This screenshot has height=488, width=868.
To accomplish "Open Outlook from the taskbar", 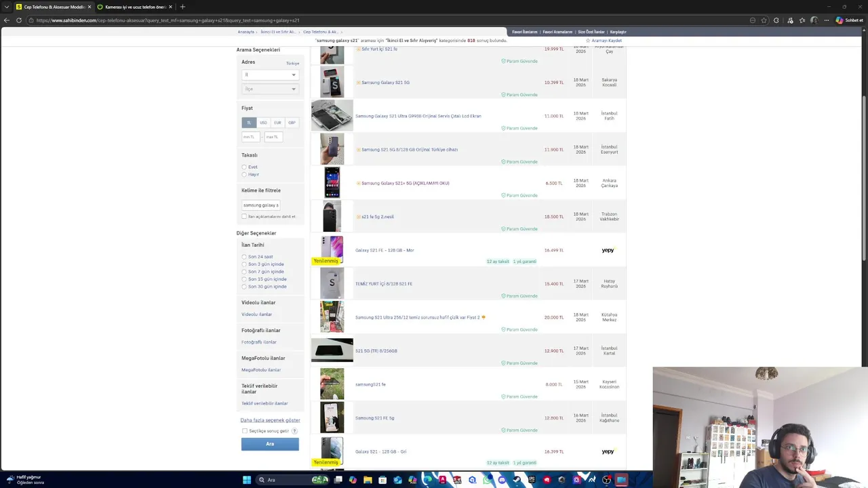I will [397, 480].
